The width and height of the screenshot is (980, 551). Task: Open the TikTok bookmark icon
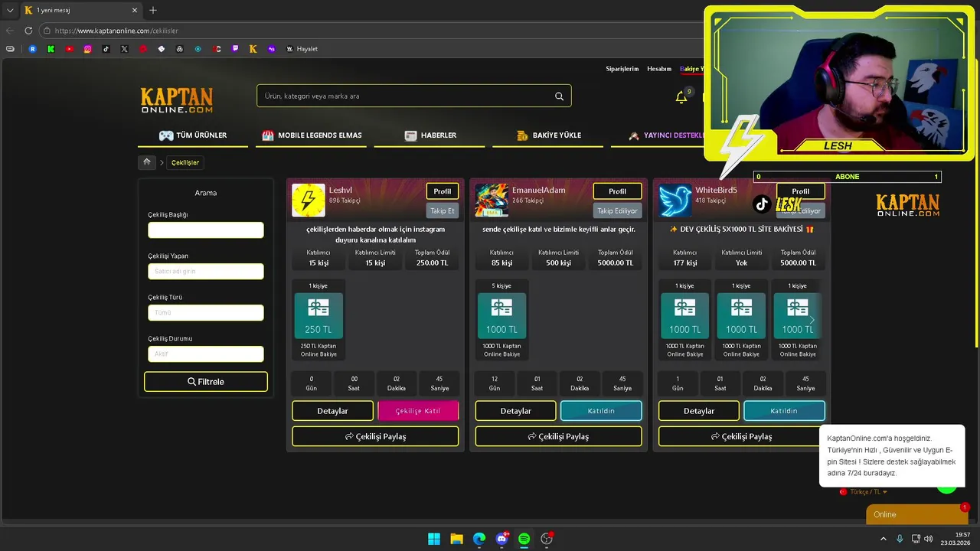point(106,49)
